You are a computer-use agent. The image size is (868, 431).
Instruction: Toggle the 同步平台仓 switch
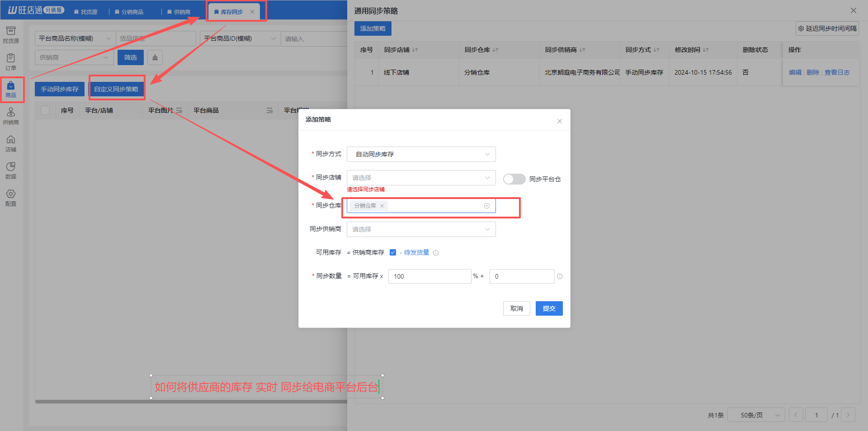pos(514,179)
